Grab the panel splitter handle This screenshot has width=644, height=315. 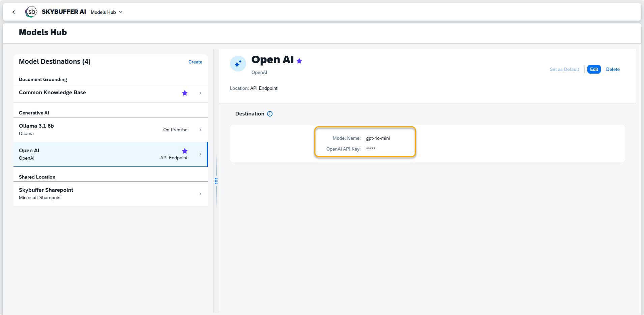pos(216,181)
